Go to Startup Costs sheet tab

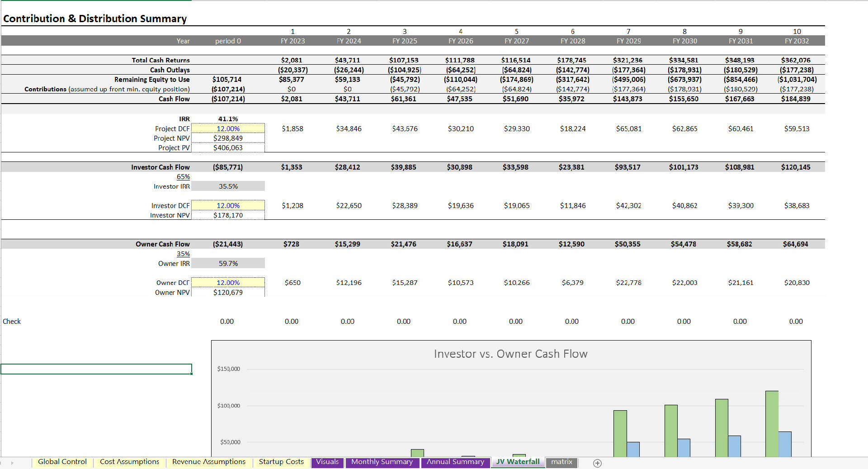tap(281, 462)
